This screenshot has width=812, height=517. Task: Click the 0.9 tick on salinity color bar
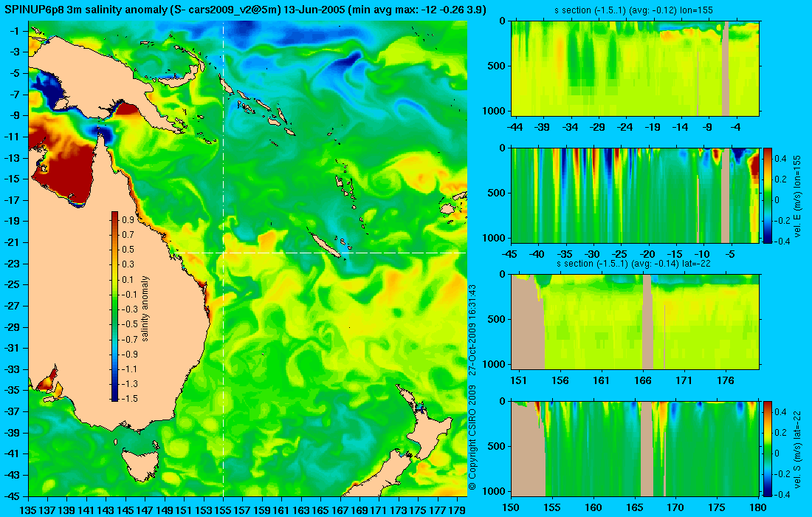128,219
